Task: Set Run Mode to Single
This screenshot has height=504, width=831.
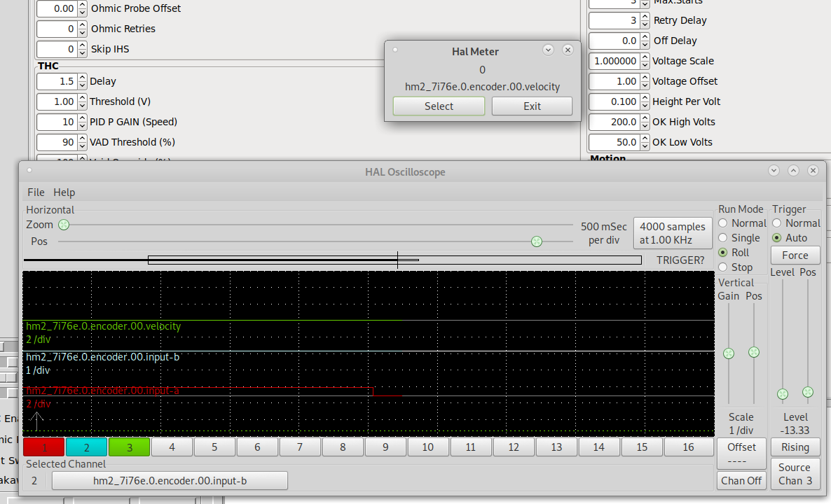Action: 723,238
